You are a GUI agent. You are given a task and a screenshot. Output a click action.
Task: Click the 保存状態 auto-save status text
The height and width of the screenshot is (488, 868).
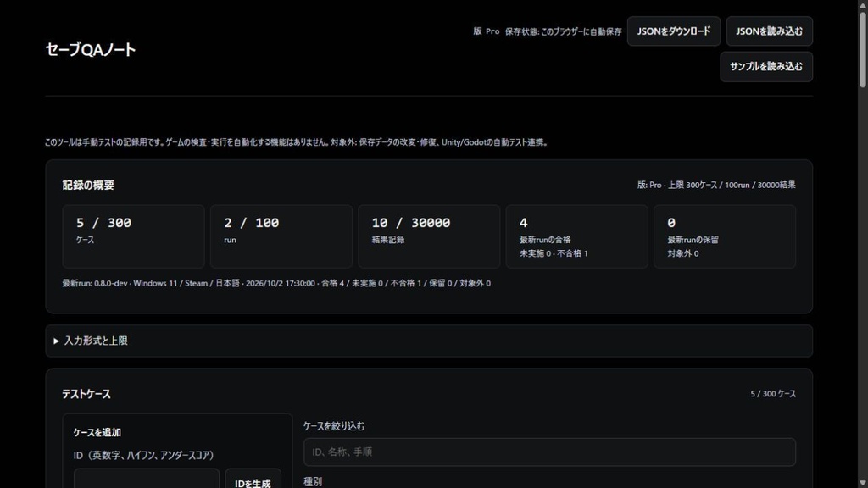(x=563, y=31)
